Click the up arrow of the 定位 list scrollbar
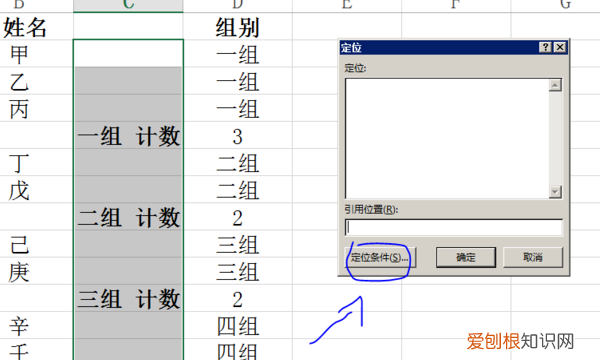 pyautogui.click(x=555, y=85)
